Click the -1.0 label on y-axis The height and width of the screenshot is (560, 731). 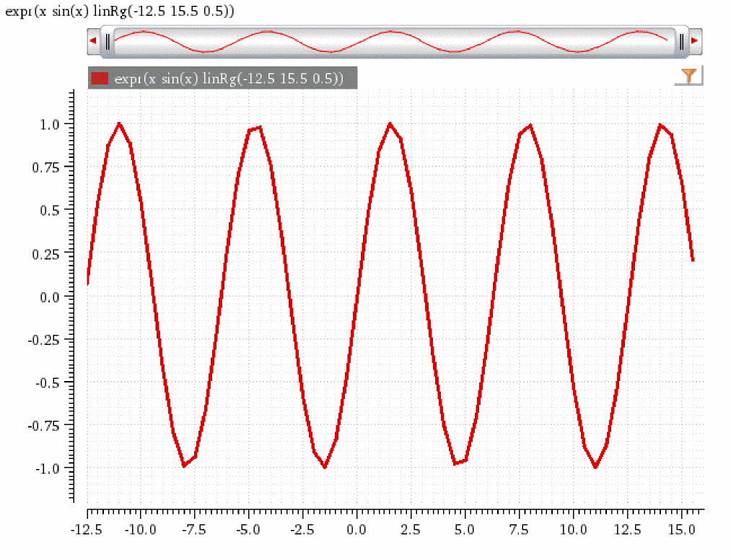pyautogui.click(x=48, y=468)
